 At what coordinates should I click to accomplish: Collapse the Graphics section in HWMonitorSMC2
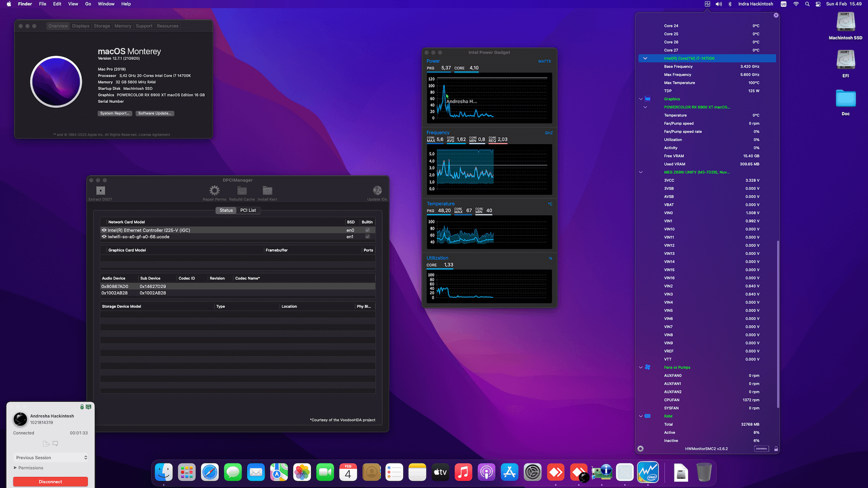coord(641,99)
